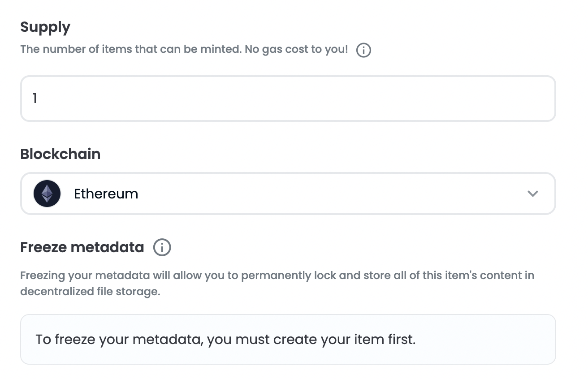Click the info icon next to Freeze metadata

162,247
